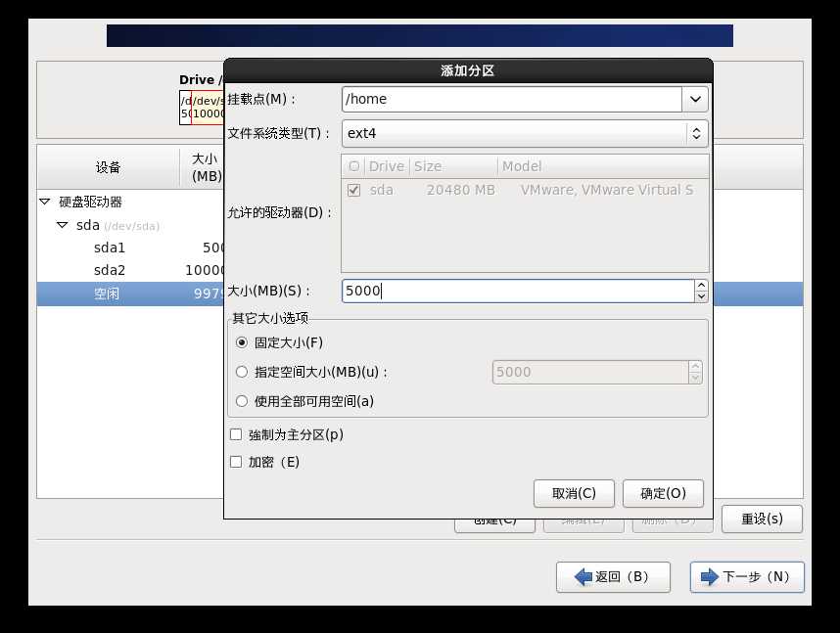Click the Drive column header
The image size is (840, 633).
pyautogui.click(x=387, y=166)
